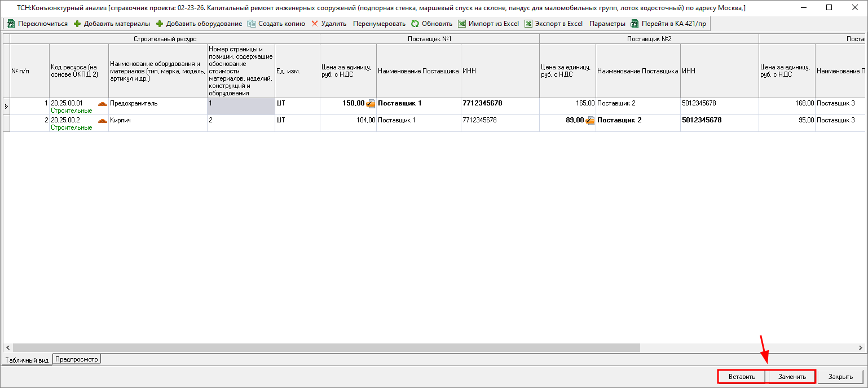Switch to the Предпросмотр tab

pyautogui.click(x=77, y=359)
